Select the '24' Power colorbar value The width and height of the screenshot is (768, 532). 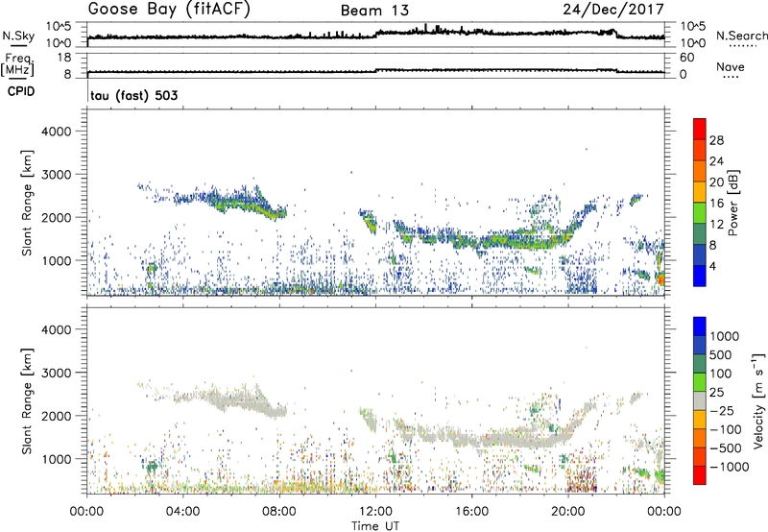click(716, 161)
